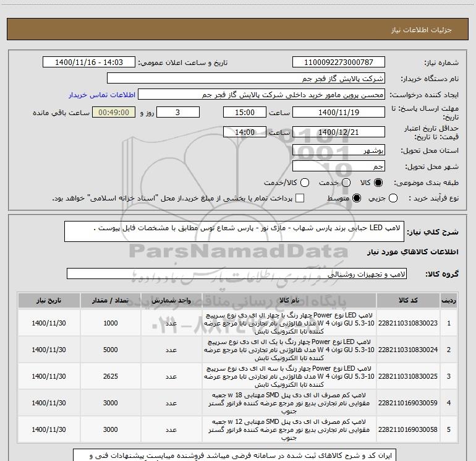
Task: Select the متوسط purchase type radio
Action: coord(357,198)
